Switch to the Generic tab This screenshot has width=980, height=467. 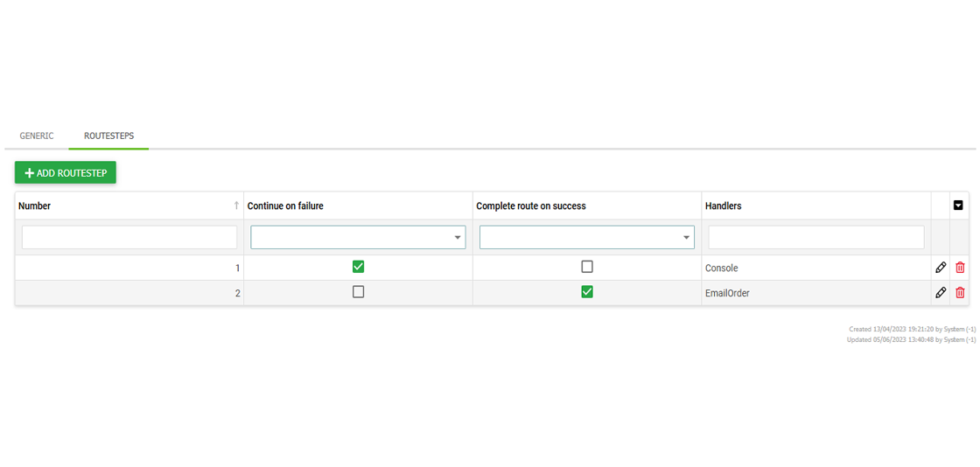[37, 136]
